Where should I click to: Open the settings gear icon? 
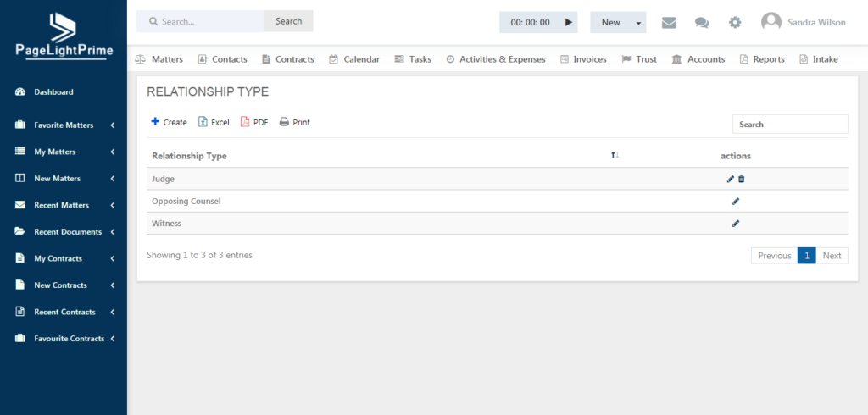click(735, 23)
